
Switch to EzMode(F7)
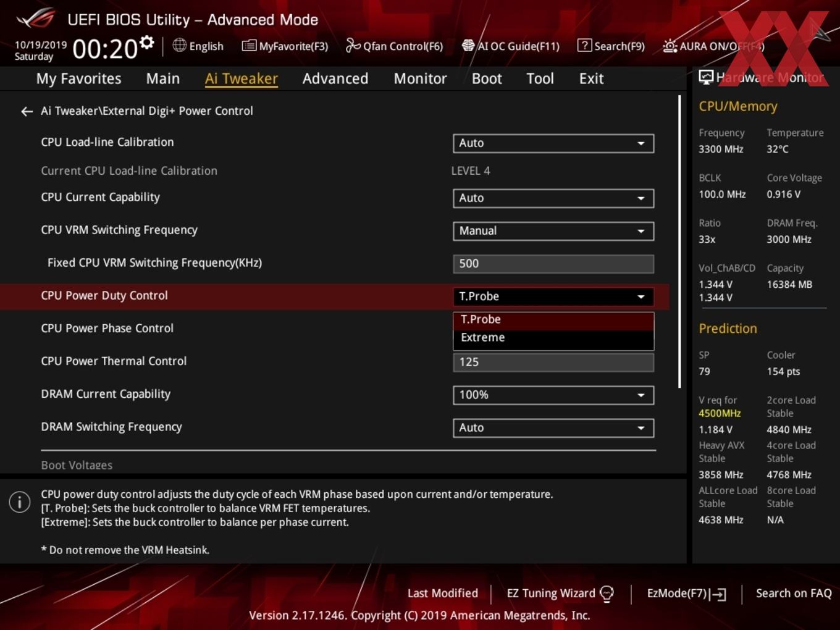[x=686, y=594]
